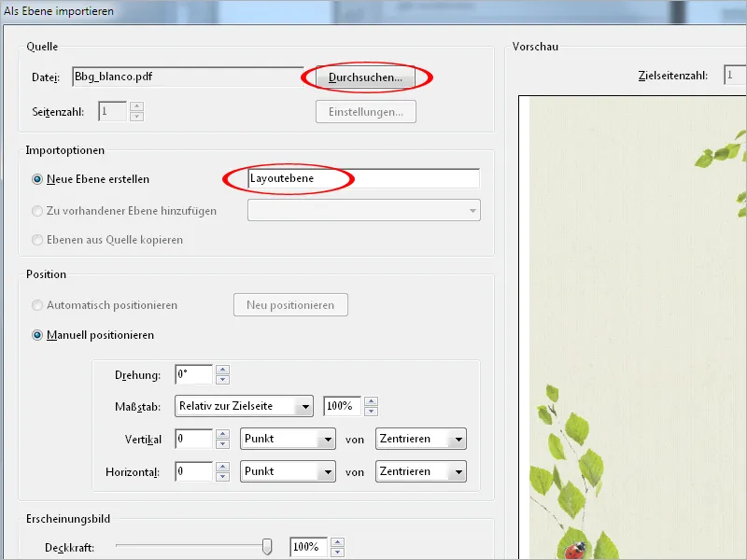The width and height of the screenshot is (747, 560).
Task: Decrease Horizontal offset with down arrow
Action: [222, 477]
